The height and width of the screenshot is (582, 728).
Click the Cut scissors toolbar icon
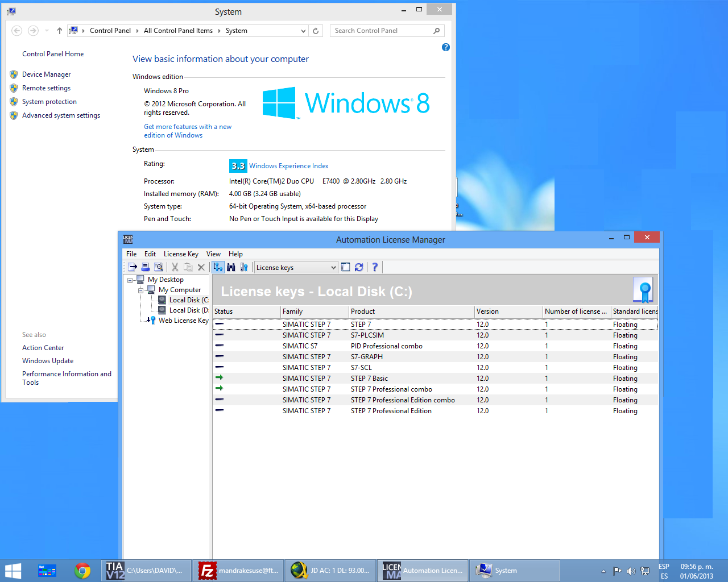click(175, 267)
